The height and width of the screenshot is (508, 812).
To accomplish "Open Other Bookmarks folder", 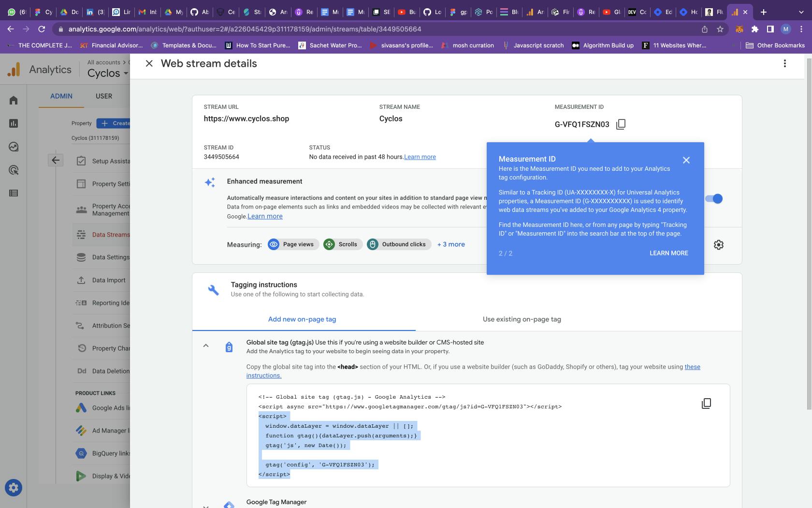I will point(775,45).
